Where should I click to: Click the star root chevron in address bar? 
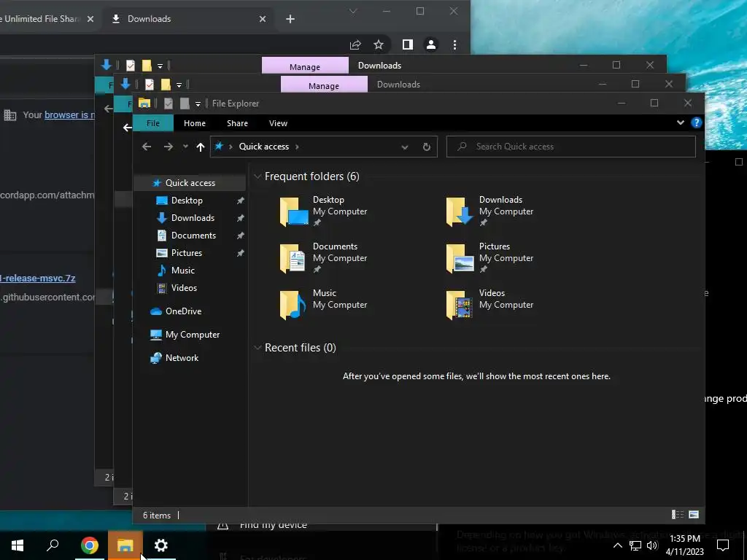point(231,147)
